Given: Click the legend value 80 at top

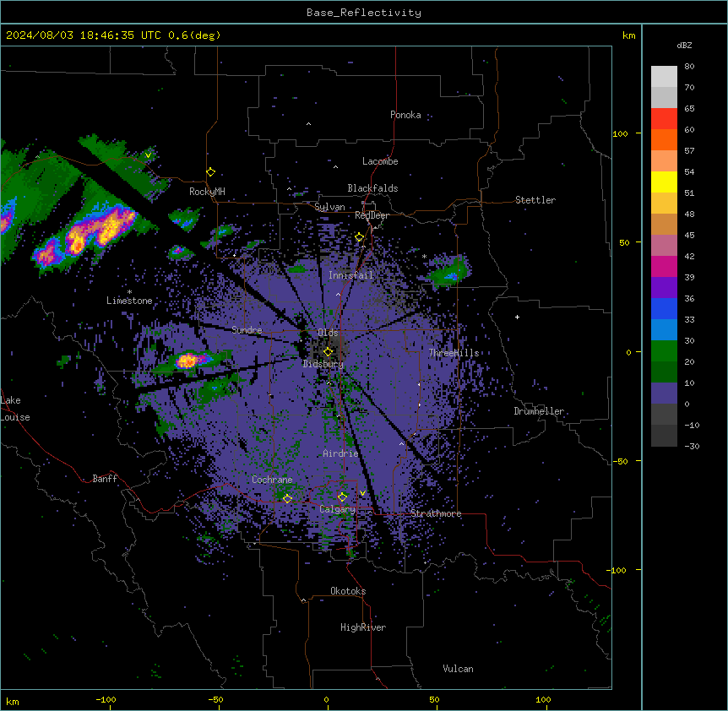Looking at the screenshot, I should 689,66.
